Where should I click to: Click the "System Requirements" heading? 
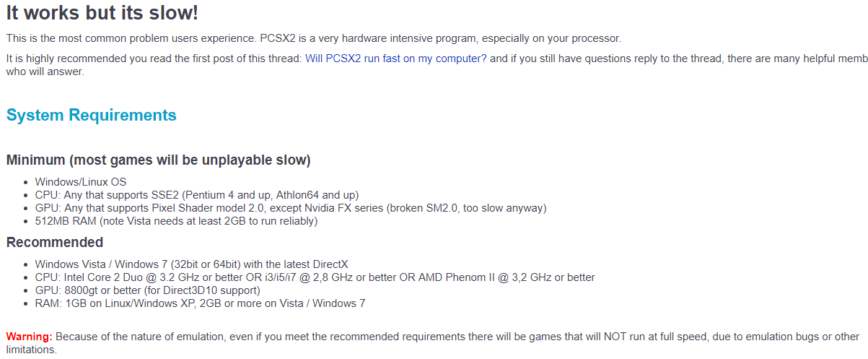91,115
